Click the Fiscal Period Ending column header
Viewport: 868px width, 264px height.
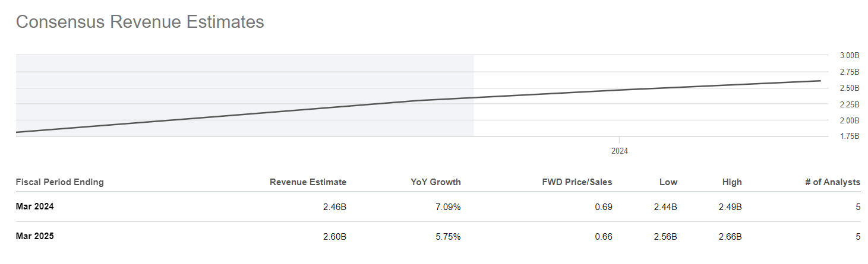(59, 182)
